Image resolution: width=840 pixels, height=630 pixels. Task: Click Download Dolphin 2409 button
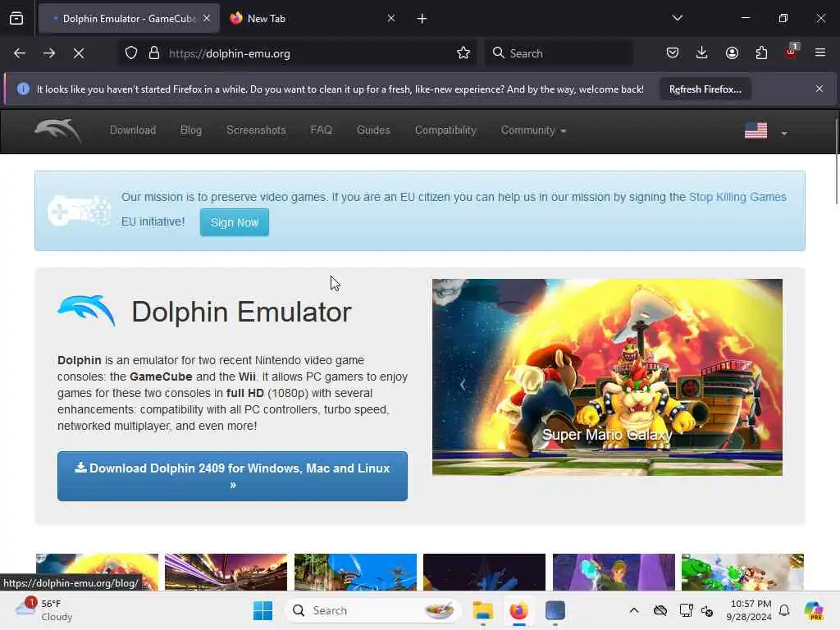232,477
